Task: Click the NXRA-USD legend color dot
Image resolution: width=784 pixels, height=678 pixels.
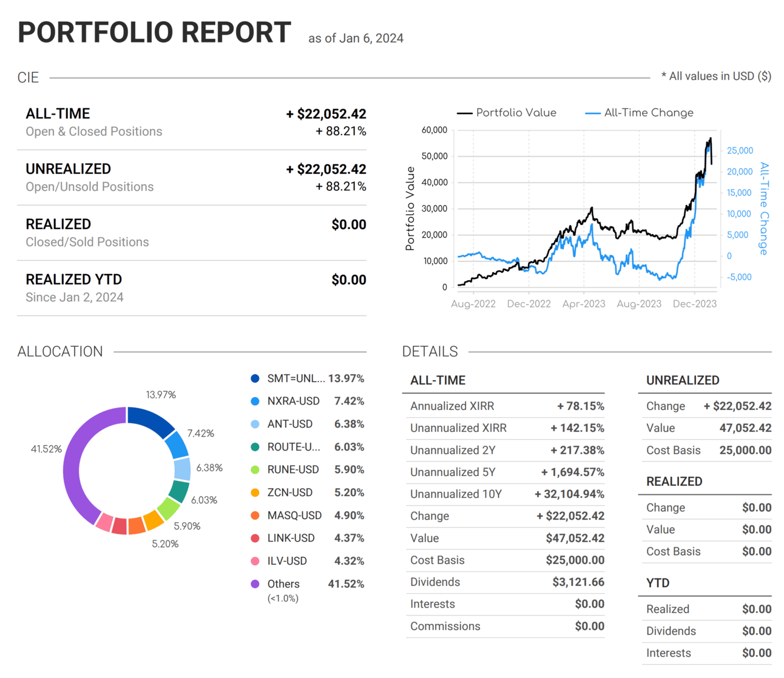Action: (x=255, y=401)
